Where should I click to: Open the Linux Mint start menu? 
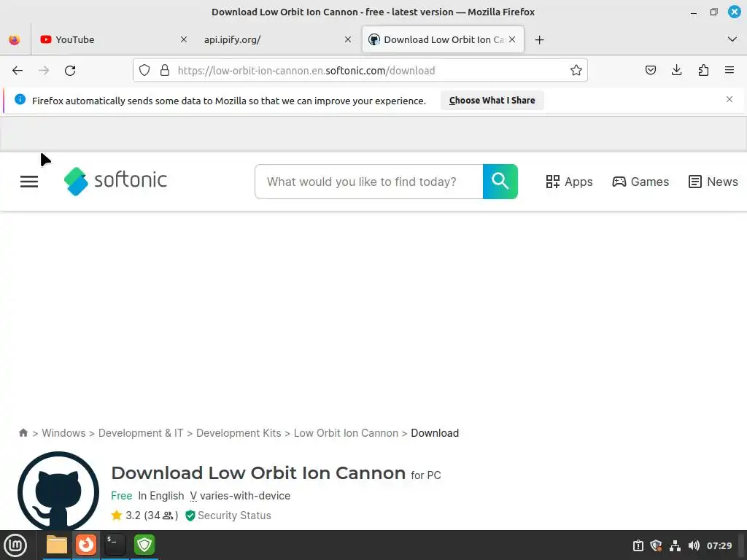pyautogui.click(x=15, y=545)
